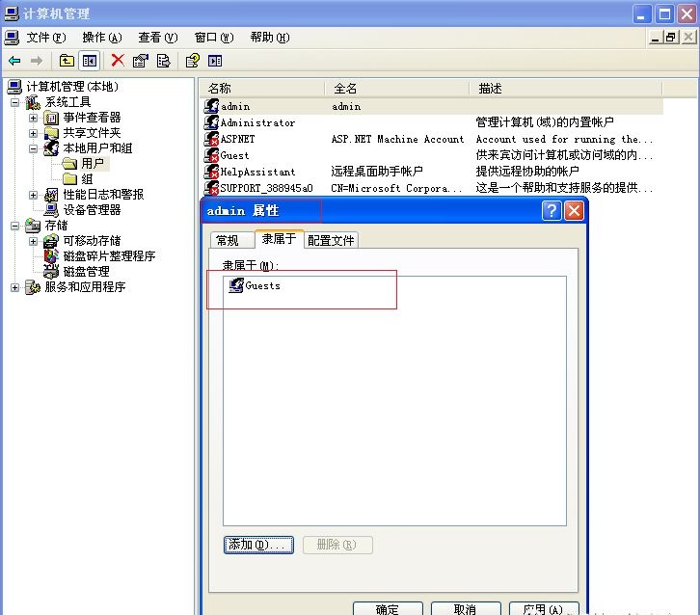
Task: Click the Up One Level toolbar icon
Action: [x=67, y=61]
